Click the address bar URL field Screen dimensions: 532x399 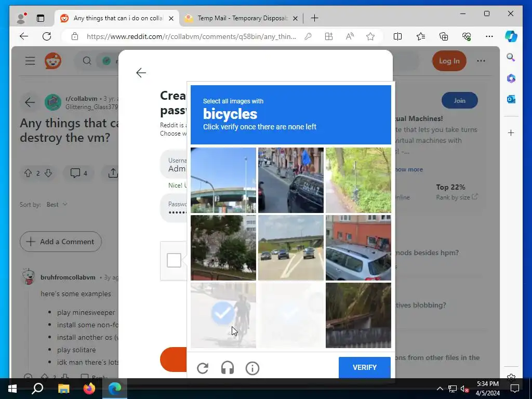pyautogui.click(x=191, y=36)
